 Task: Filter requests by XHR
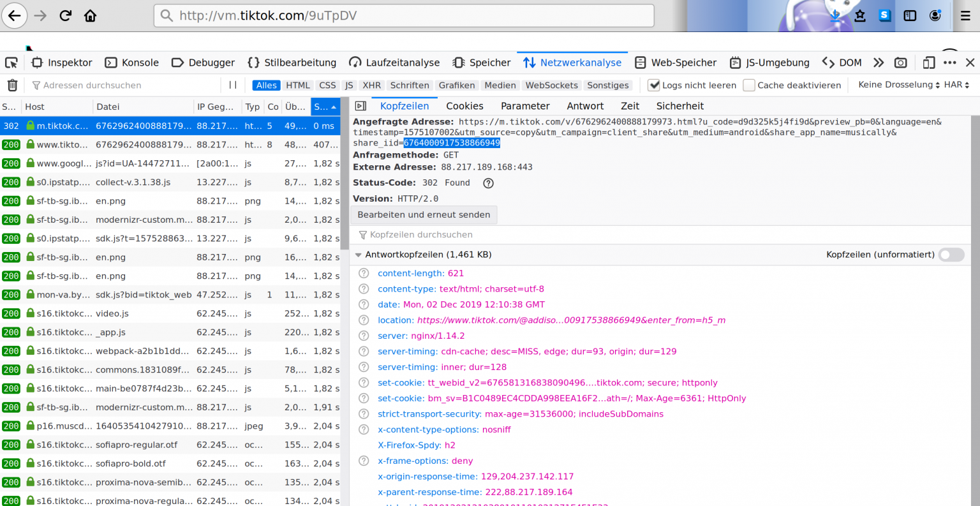click(371, 86)
